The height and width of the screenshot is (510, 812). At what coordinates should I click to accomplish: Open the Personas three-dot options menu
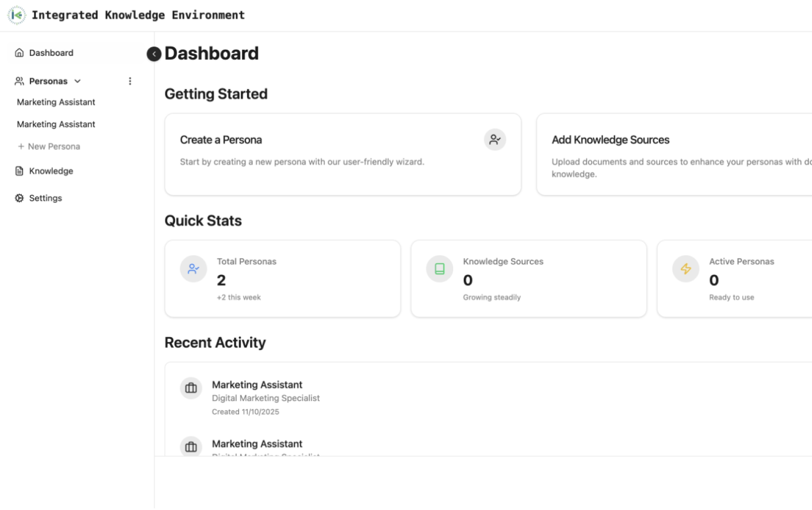click(130, 81)
